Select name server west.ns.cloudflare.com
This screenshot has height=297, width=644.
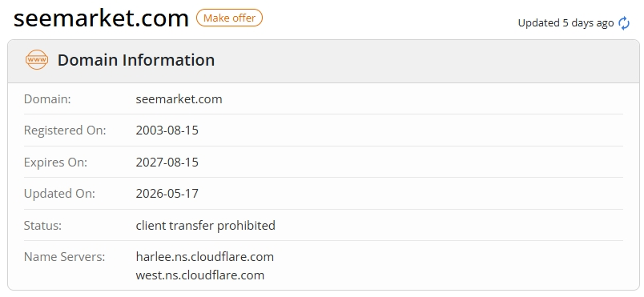[x=200, y=275]
